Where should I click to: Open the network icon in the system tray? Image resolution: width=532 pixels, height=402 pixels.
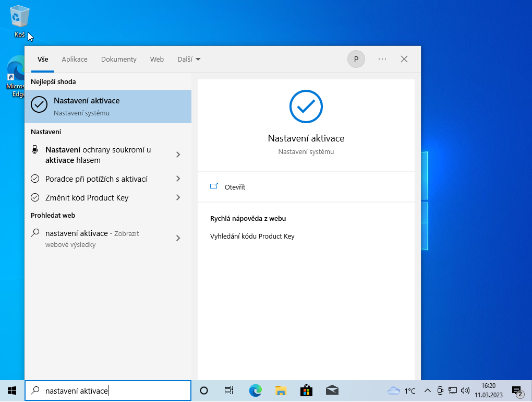(x=452, y=390)
